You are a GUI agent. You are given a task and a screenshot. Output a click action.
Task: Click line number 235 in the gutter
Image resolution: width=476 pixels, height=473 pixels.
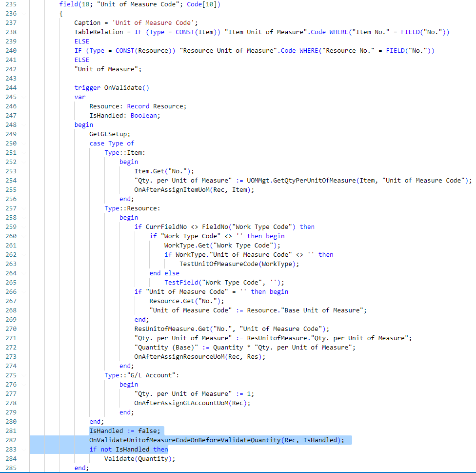pos(11,4)
